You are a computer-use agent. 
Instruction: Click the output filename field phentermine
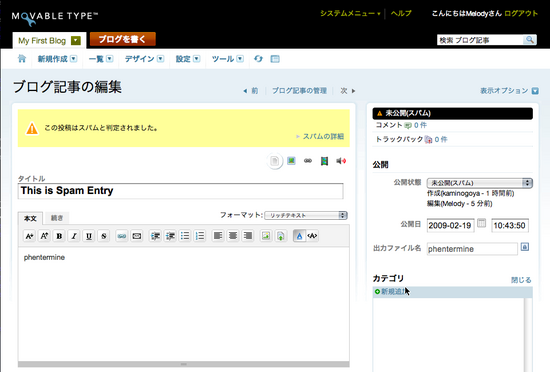[x=472, y=249]
